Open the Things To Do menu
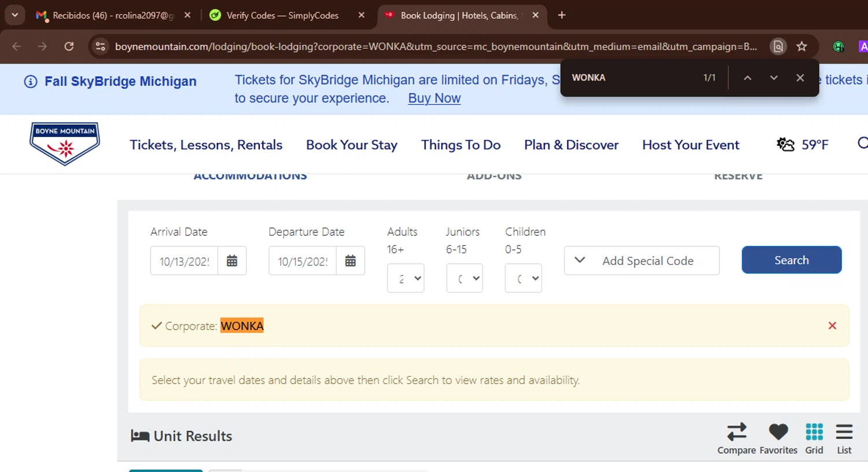This screenshot has width=868, height=472. (x=461, y=145)
